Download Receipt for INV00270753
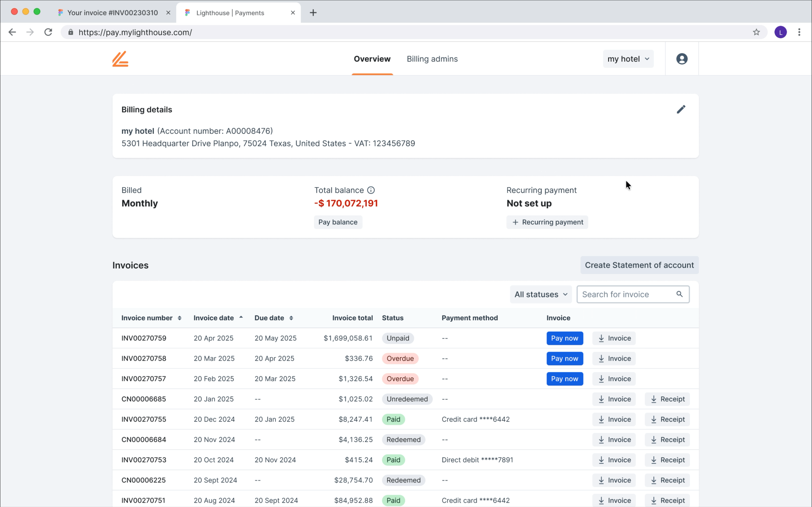The width and height of the screenshot is (812, 507). [x=667, y=460]
